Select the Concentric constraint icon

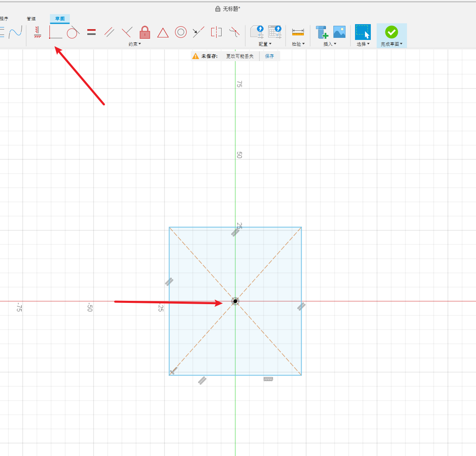[x=181, y=32]
